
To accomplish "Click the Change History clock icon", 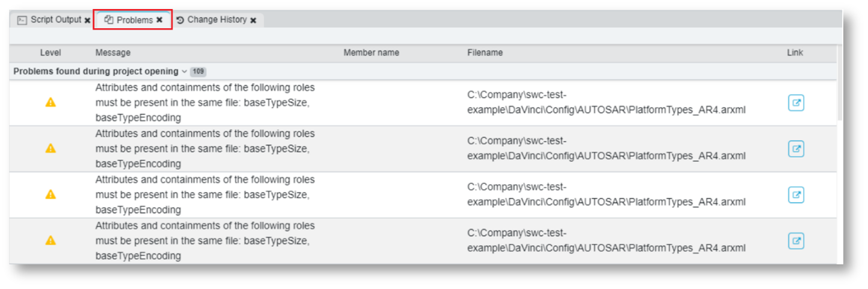I will click(x=180, y=20).
